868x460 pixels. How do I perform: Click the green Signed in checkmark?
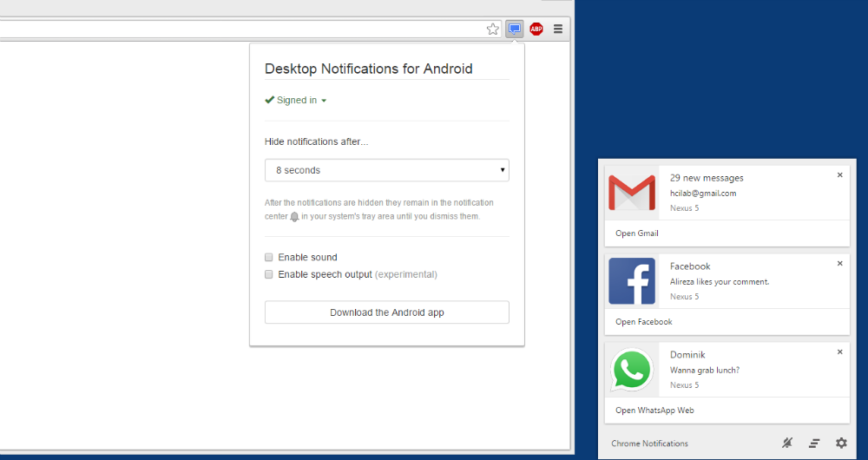pos(270,100)
